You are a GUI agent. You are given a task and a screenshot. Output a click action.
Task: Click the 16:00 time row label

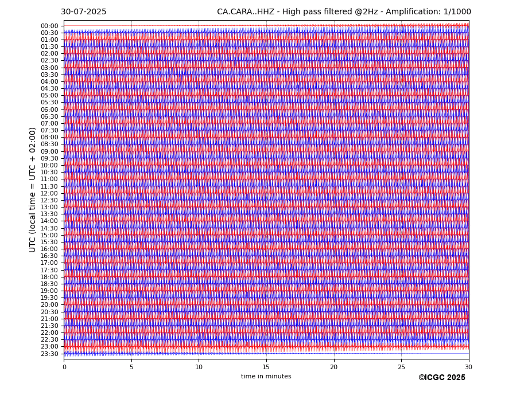[49, 249]
